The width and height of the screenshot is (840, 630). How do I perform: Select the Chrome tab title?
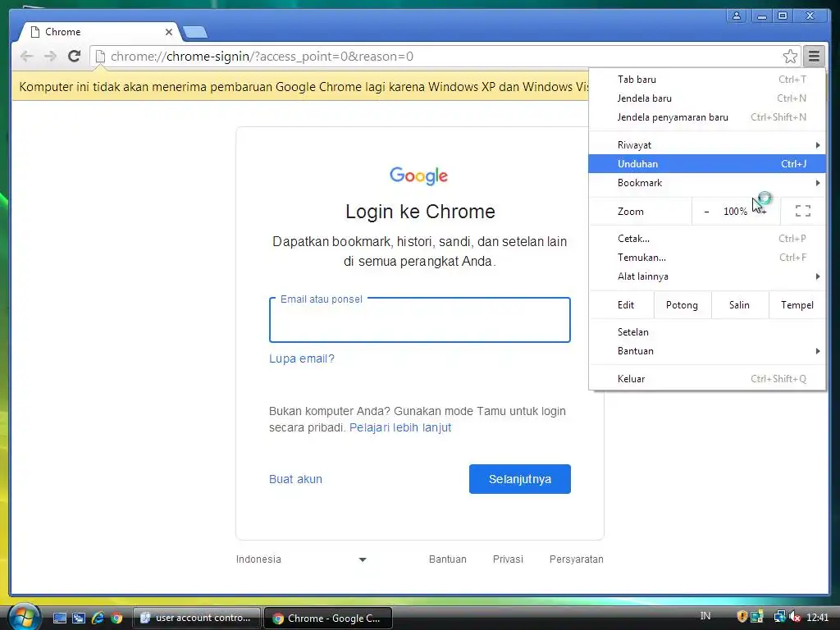point(62,32)
